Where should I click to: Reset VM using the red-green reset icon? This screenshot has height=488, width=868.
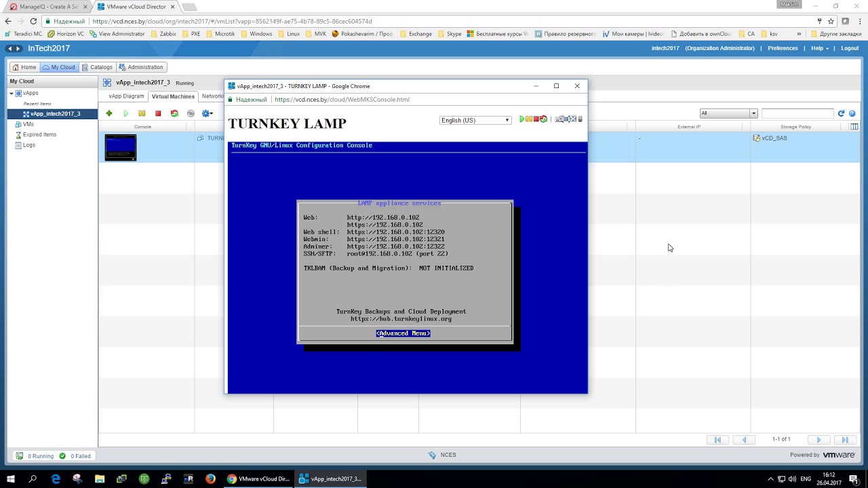[x=174, y=113]
